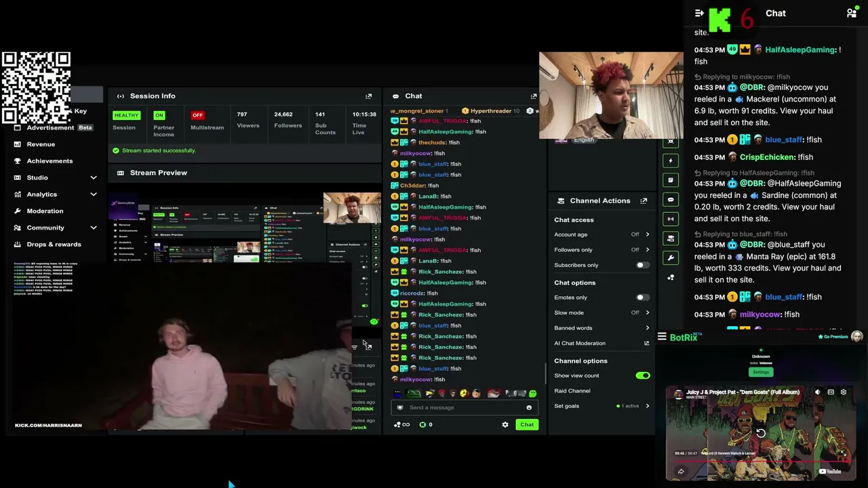Open Community menu label in sidebar
The width and height of the screenshot is (868, 488).
click(45, 228)
